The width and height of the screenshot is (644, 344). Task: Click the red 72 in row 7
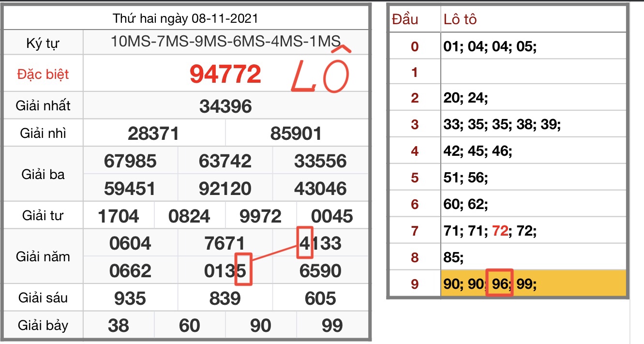click(x=499, y=231)
